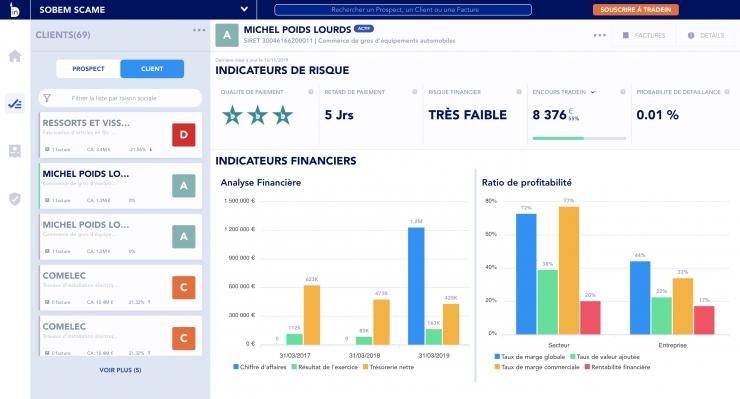Switch list to Prospect
The height and width of the screenshot is (399, 740).
(88, 69)
